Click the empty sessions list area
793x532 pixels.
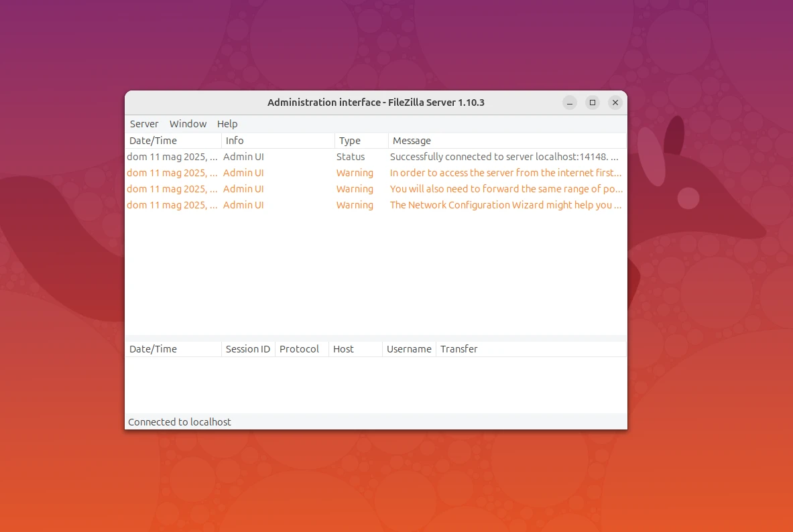point(375,382)
